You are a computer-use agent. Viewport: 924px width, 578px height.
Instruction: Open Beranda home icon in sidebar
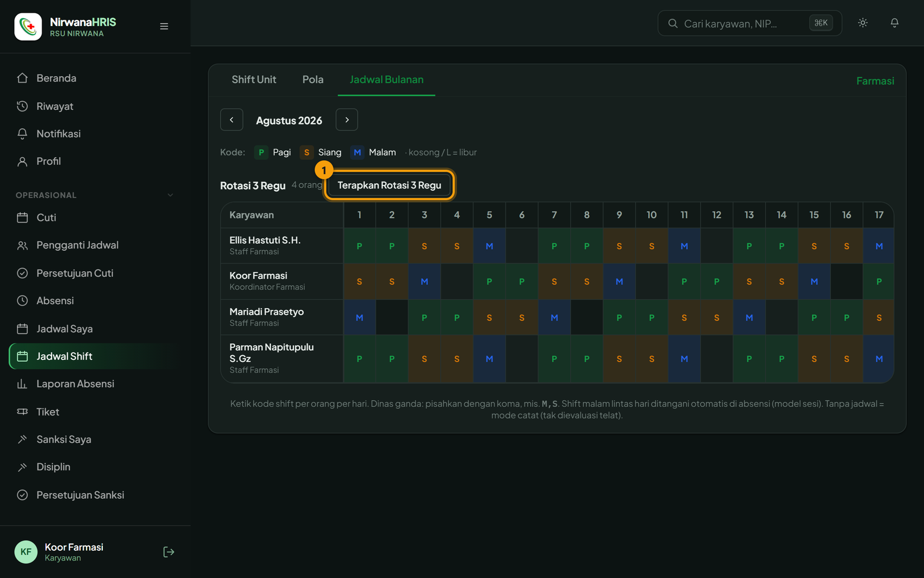(23, 78)
